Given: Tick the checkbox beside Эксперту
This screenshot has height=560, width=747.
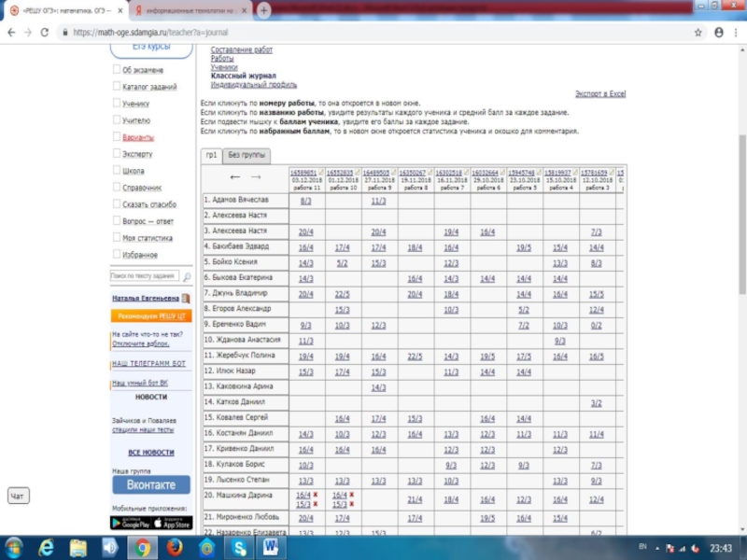Looking at the screenshot, I should tap(116, 153).
